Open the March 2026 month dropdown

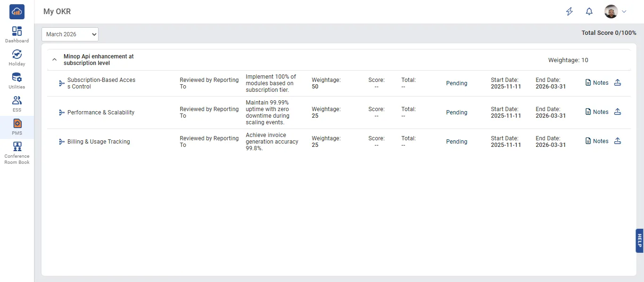[x=70, y=34]
